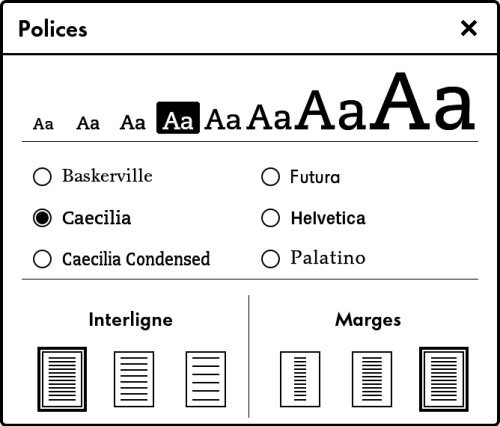Switch font to Futura

tap(270, 176)
